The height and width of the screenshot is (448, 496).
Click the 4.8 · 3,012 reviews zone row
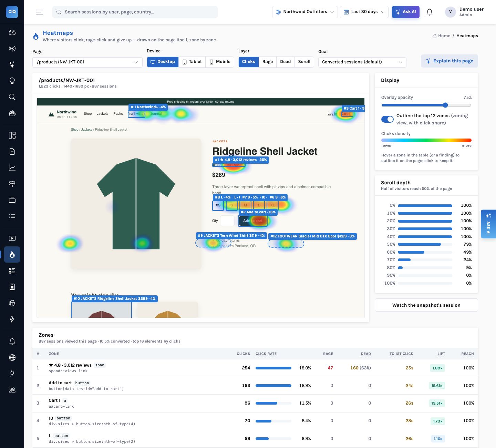(x=255, y=368)
